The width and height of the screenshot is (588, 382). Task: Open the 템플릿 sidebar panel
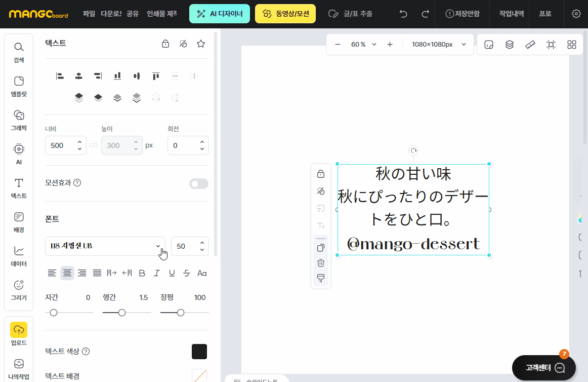pos(19,86)
